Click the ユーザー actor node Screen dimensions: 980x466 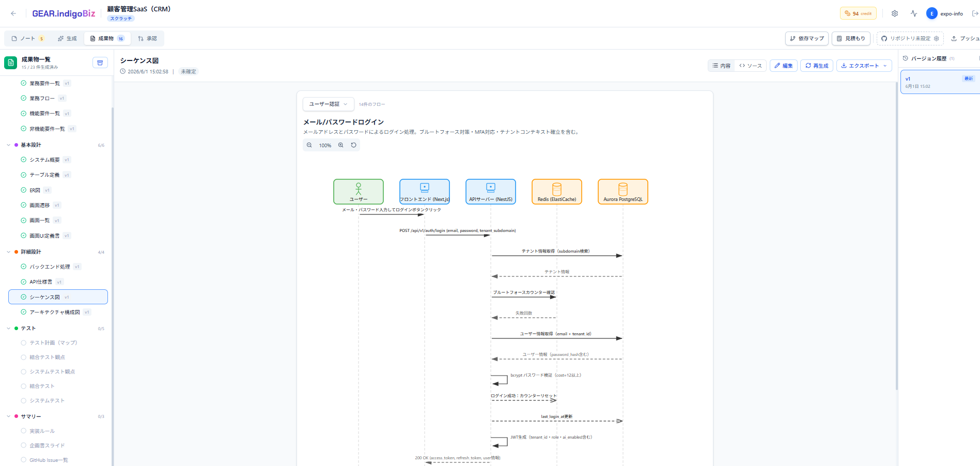359,192
